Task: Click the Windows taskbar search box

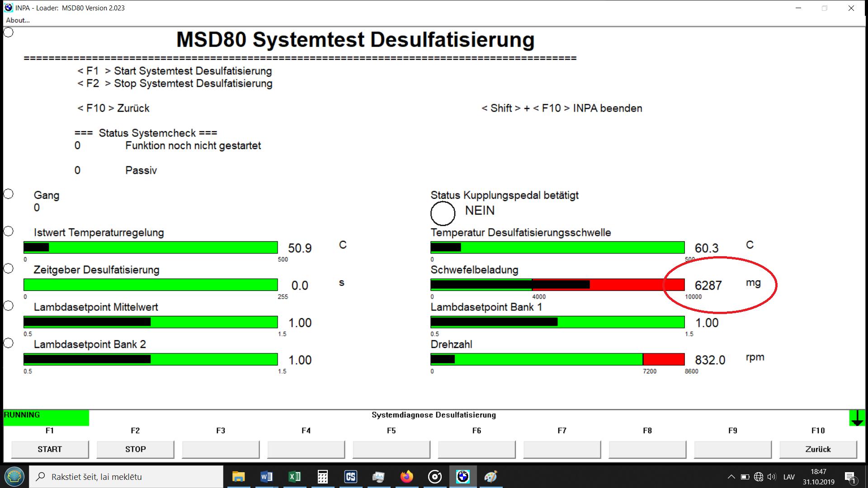Action: click(x=127, y=477)
